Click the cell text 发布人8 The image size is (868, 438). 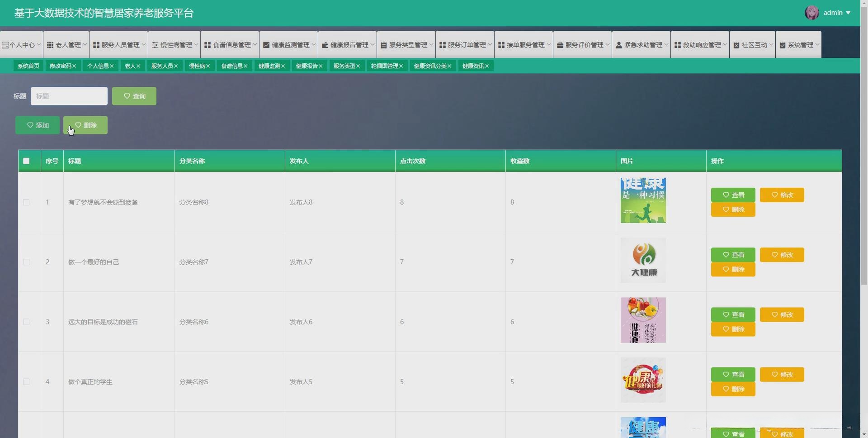(x=301, y=202)
